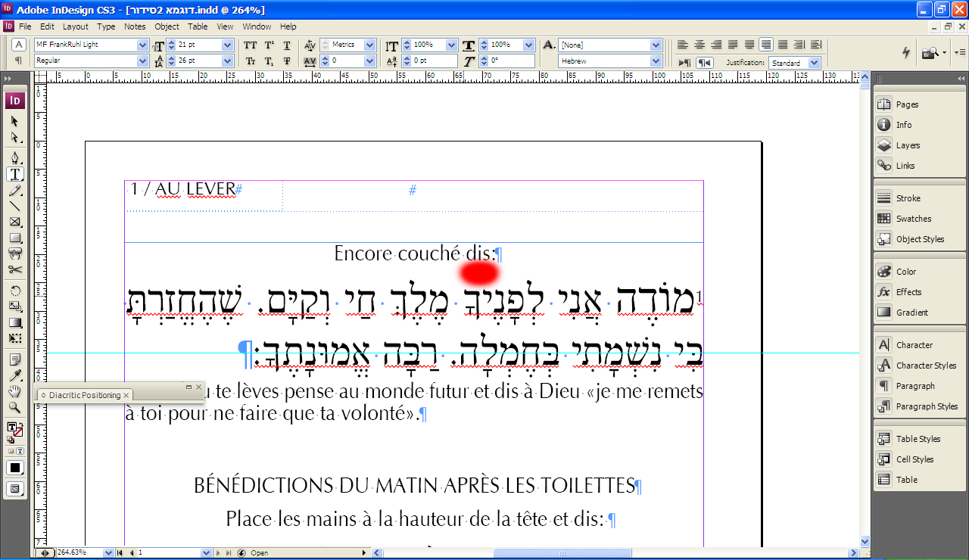Pick the Note tool

(x=14, y=359)
